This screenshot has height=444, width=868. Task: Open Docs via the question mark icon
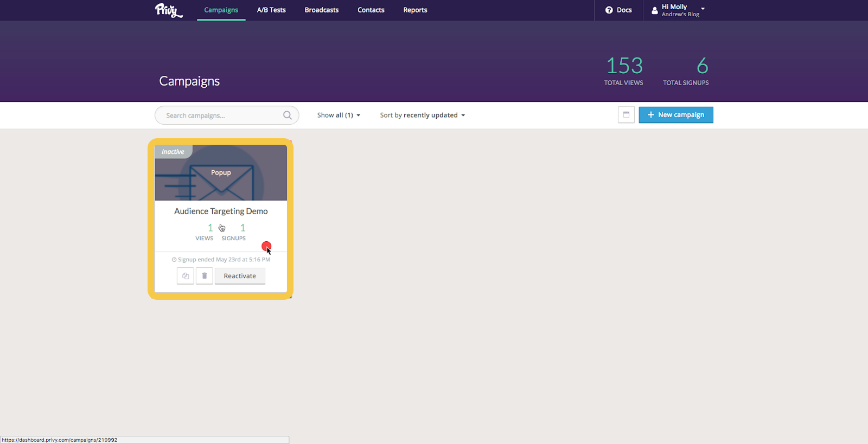tap(609, 10)
